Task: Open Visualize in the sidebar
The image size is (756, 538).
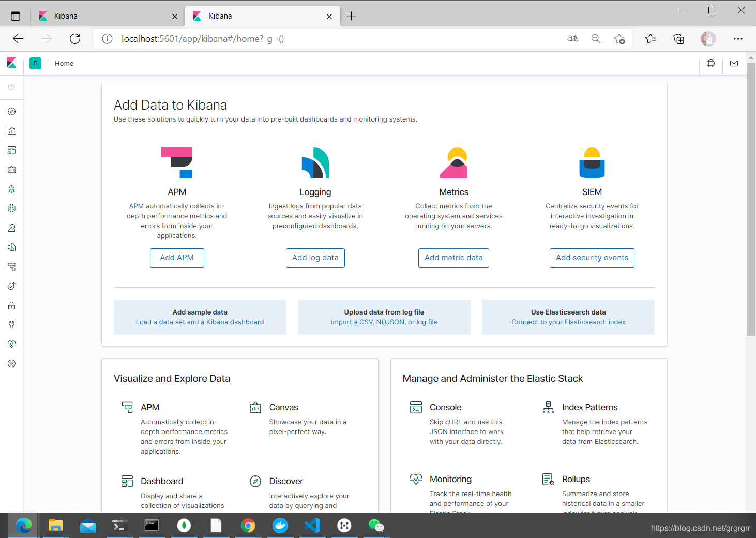Action: click(11, 131)
